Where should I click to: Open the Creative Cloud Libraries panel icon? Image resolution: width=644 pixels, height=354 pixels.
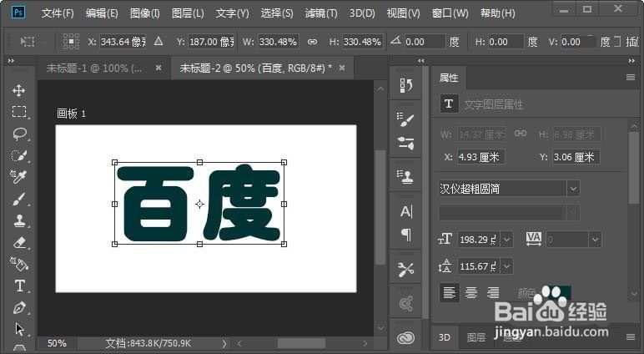point(405,338)
